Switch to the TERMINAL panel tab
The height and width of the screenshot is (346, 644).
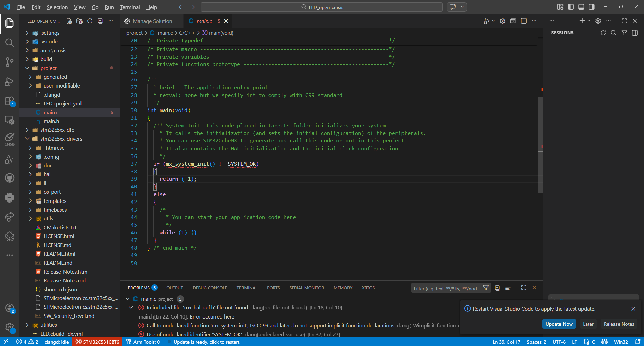click(x=247, y=288)
